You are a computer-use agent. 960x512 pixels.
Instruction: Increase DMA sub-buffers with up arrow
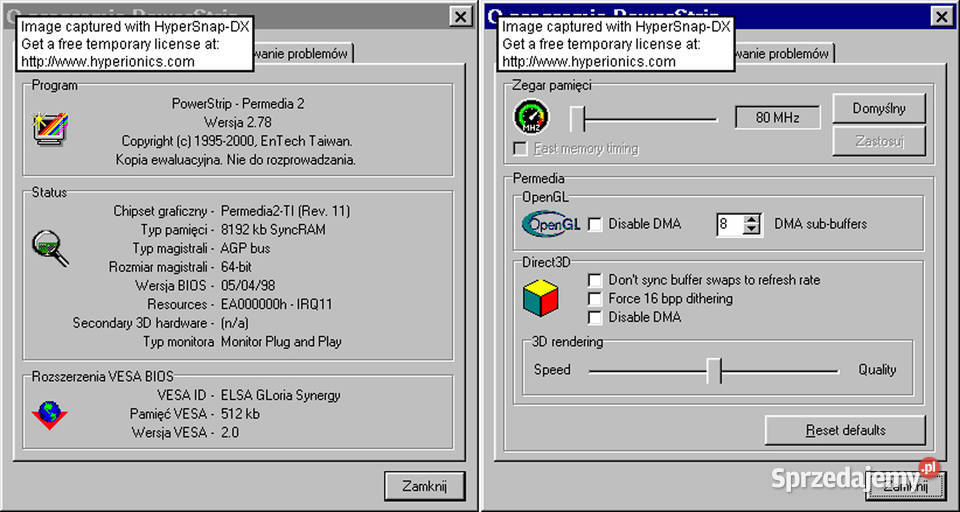pos(752,219)
